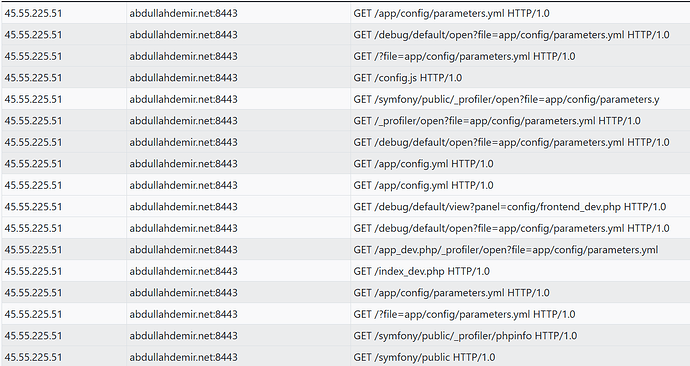This screenshot has width=690, height=366.
Task: Click the host in the /symfony/public/_profiler/open row
Action: [184, 99]
